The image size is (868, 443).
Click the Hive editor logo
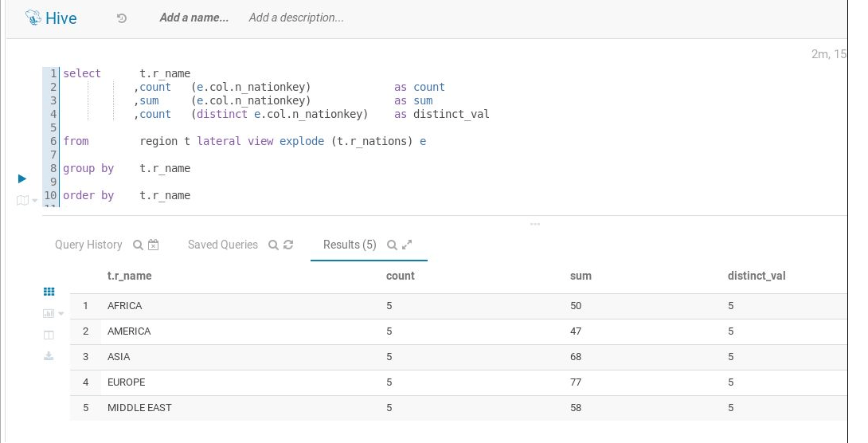(x=51, y=18)
